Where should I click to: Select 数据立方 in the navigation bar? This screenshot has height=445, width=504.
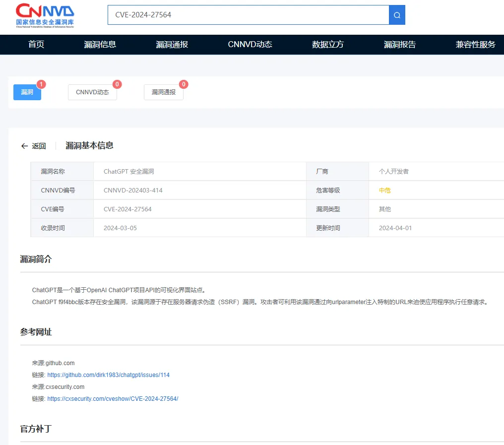pos(328,45)
